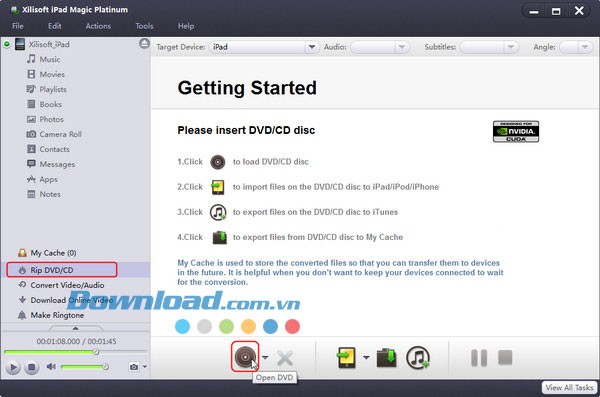Click the export to iTunes icon in the toolbar
This screenshot has width=600, height=397.
(418, 358)
